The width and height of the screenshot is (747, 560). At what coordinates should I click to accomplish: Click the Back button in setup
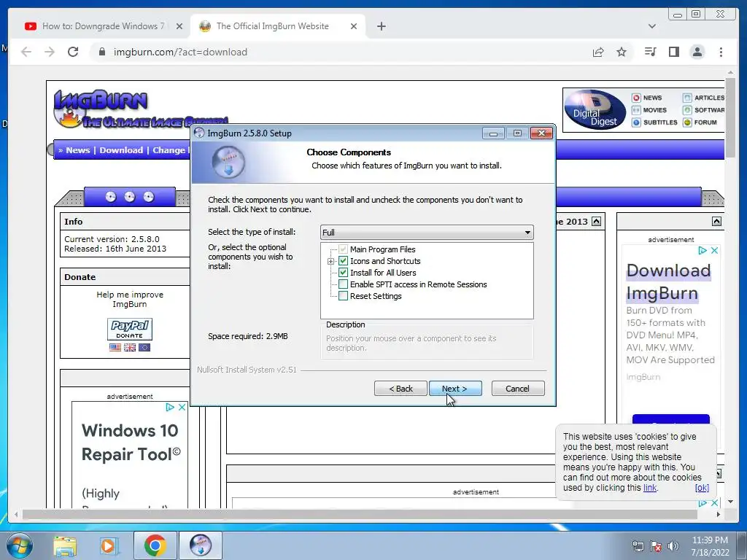400,389
